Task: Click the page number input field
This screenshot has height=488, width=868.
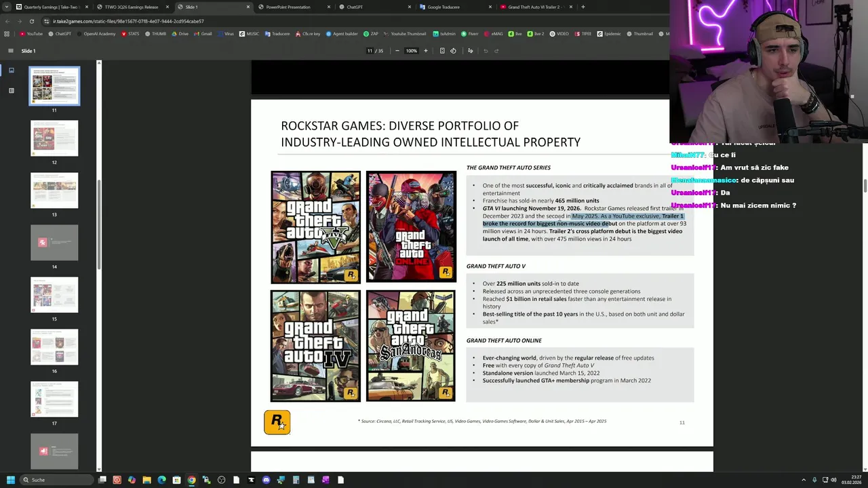Action: coord(370,51)
